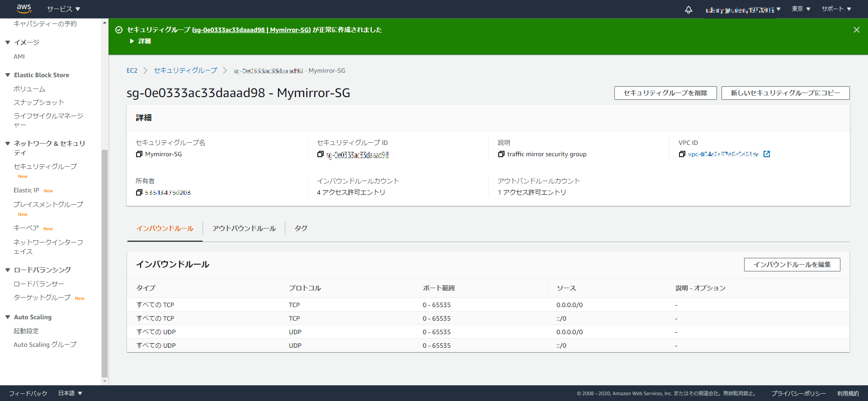Switch to the インバウンドルール tab
The width and height of the screenshot is (868, 401).
pos(165,228)
